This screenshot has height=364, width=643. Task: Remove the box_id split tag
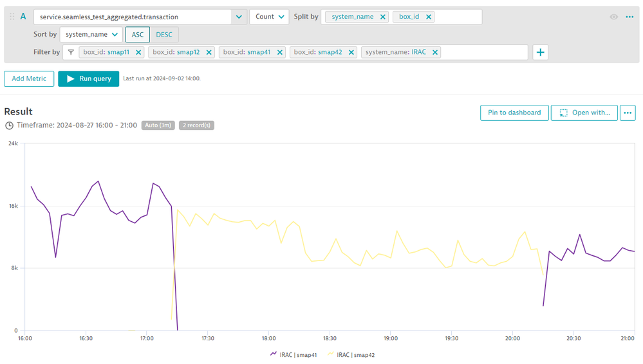[x=429, y=17]
